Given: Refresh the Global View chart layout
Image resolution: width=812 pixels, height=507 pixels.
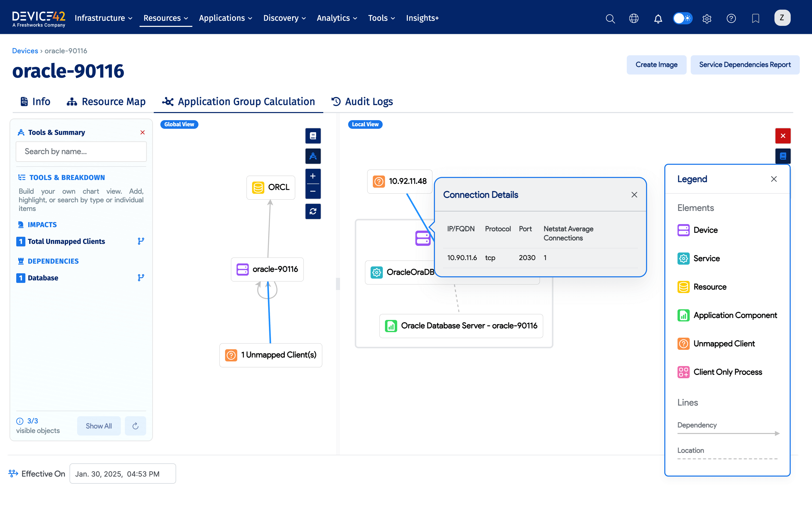Looking at the screenshot, I should 313,211.
